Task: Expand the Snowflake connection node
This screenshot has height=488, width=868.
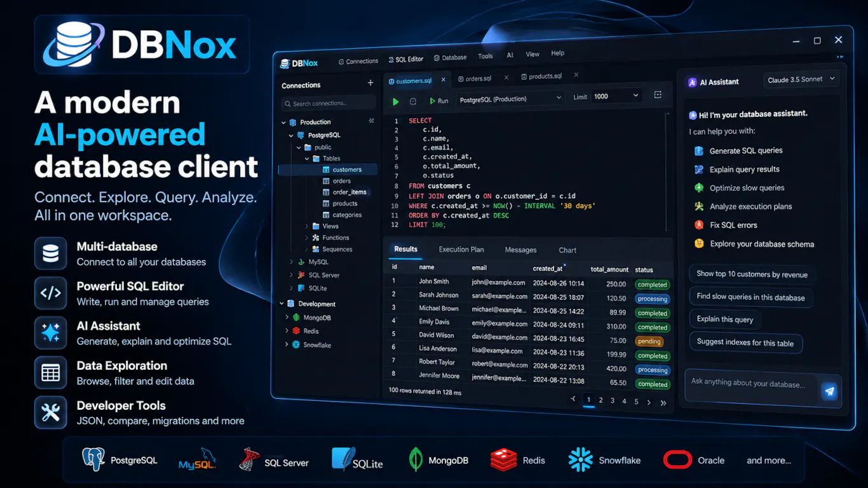Action: tap(287, 344)
